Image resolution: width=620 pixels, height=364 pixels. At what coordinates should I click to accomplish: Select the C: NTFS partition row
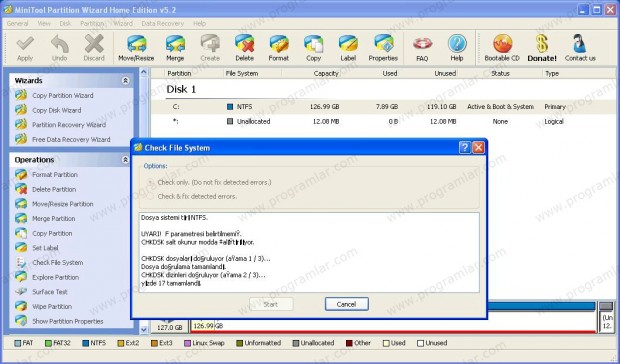click(385, 107)
